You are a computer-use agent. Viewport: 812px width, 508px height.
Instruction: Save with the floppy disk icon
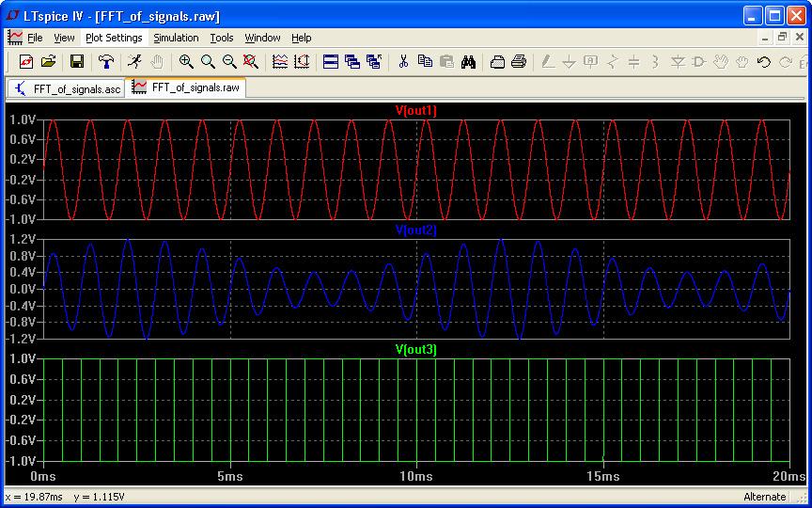tap(77, 62)
